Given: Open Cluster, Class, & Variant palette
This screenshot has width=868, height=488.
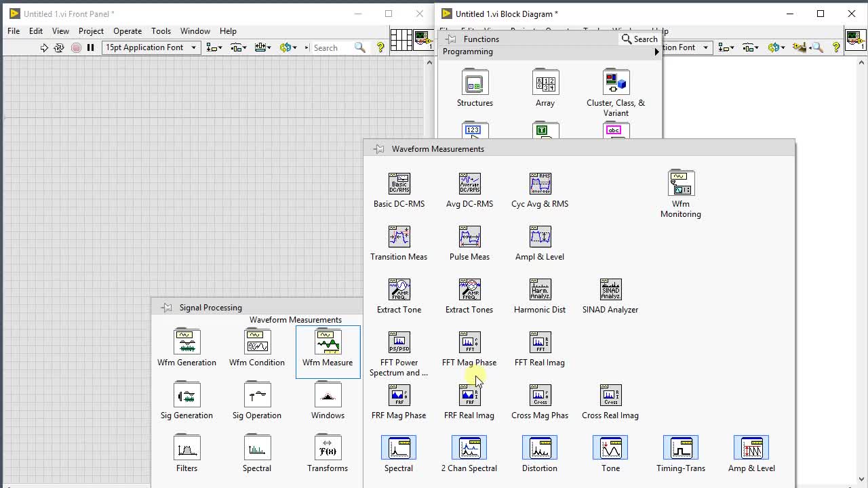Looking at the screenshot, I should [616, 82].
